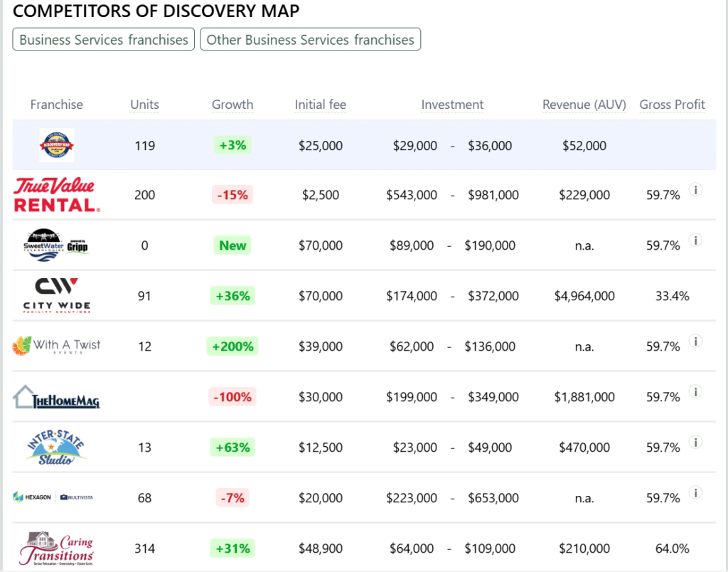Click the New growth badge
This screenshot has width=728, height=572.
point(232,245)
